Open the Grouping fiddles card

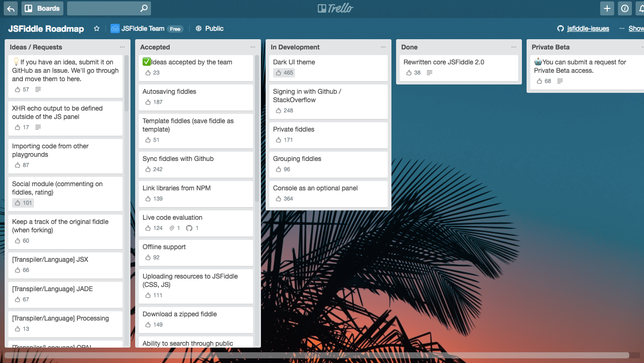(x=329, y=165)
